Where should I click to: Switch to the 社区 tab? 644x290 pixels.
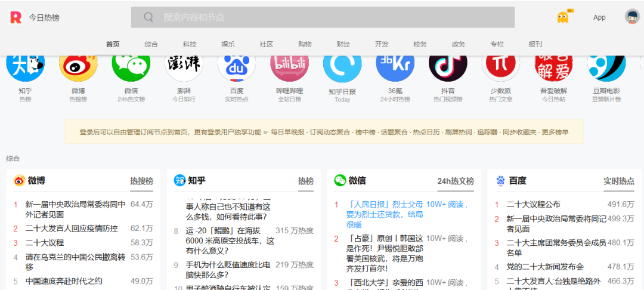(x=267, y=44)
